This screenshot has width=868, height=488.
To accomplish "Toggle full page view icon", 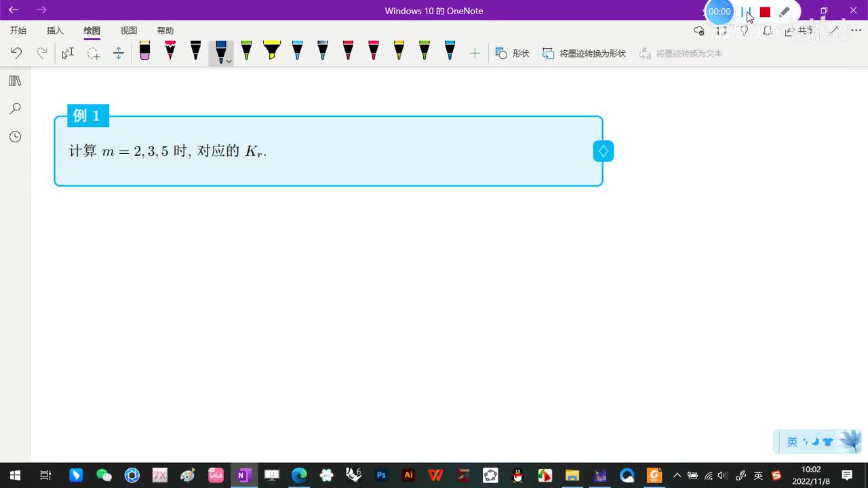I will pos(722,30).
